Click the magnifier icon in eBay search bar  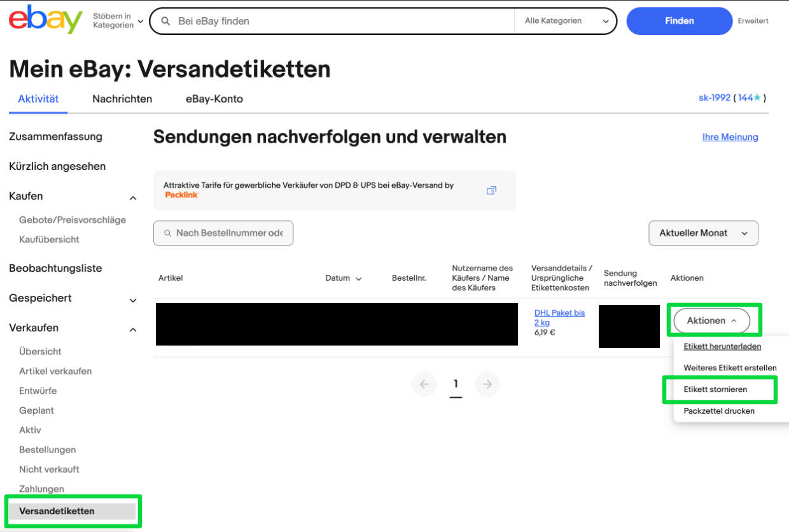point(165,21)
